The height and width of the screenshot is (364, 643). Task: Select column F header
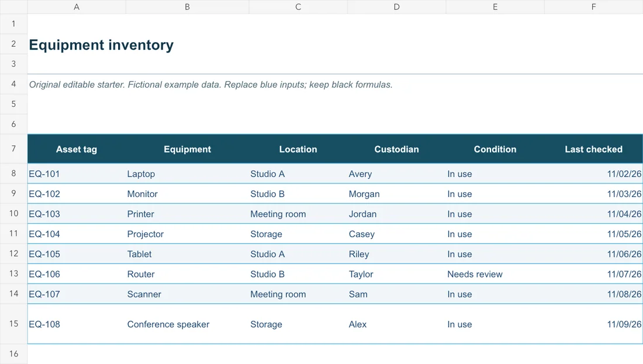pyautogui.click(x=593, y=7)
